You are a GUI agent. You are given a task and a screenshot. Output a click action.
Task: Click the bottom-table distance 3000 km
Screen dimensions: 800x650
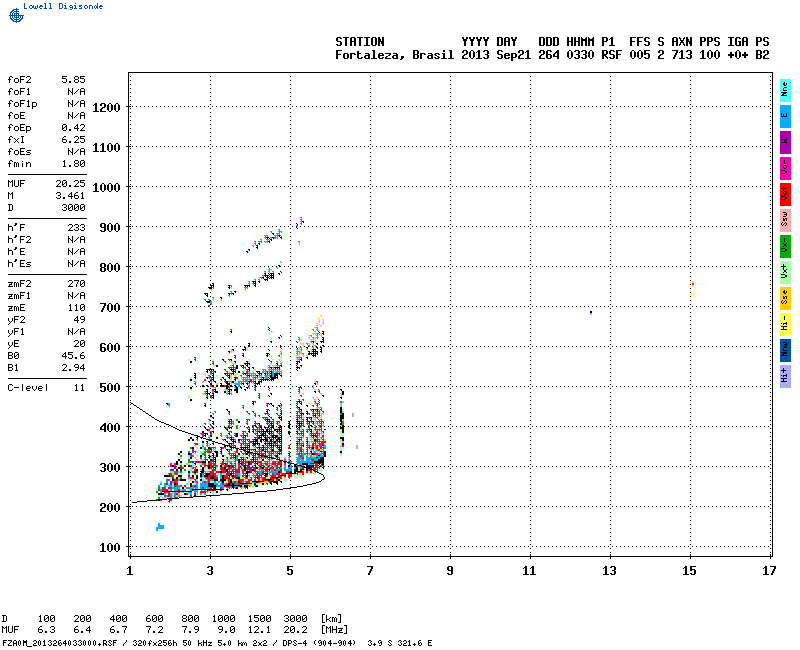(295, 619)
